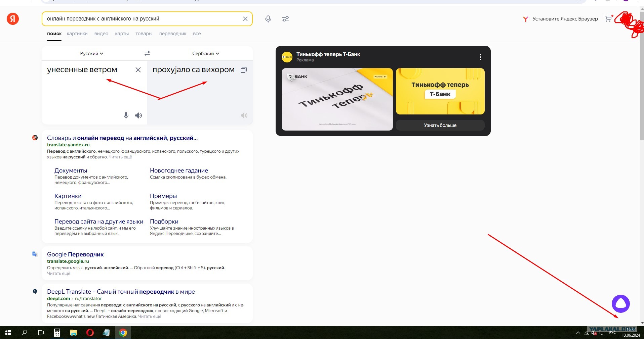Open the Сербский target language dropdown
Image resolution: width=644 pixels, height=339 pixels.
click(206, 53)
